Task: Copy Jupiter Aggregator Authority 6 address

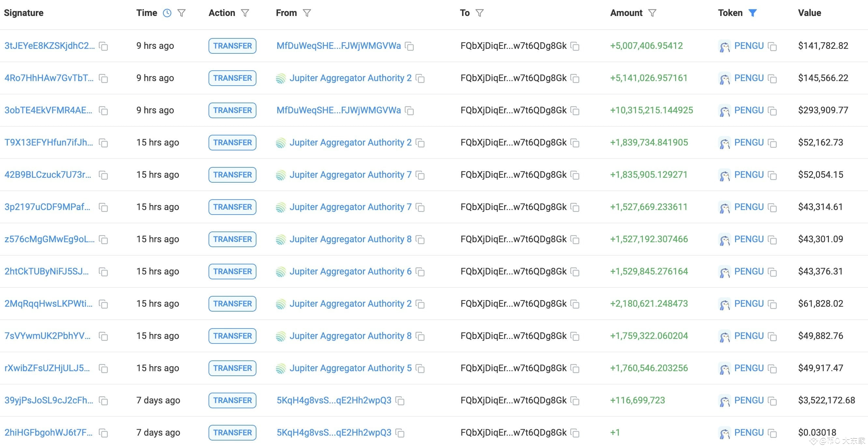Action: [x=420, y=272]
